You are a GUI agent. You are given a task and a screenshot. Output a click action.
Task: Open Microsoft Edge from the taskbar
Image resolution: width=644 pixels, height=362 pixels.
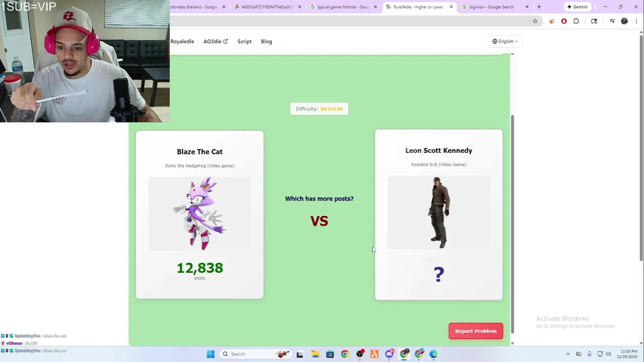tap(434, 354)
